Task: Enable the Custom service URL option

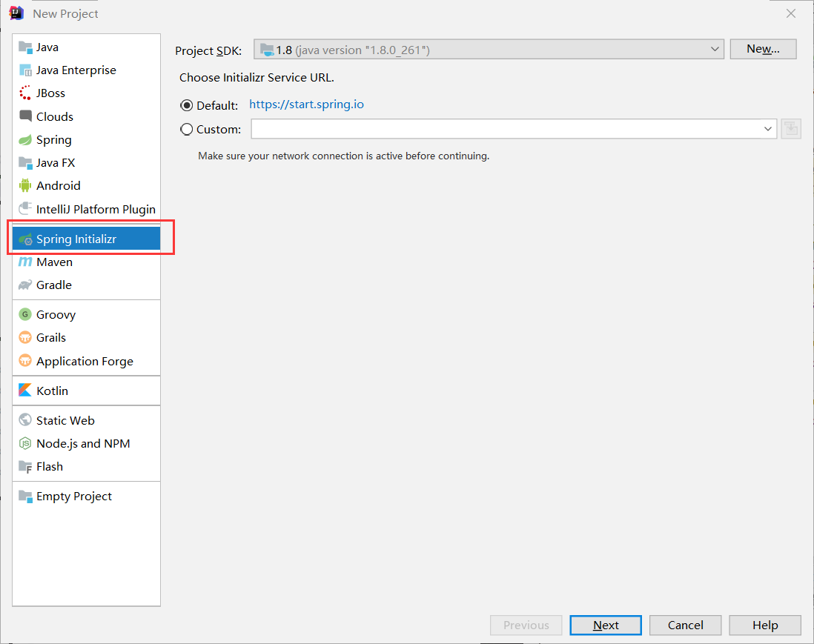Action: coord(187,128)
